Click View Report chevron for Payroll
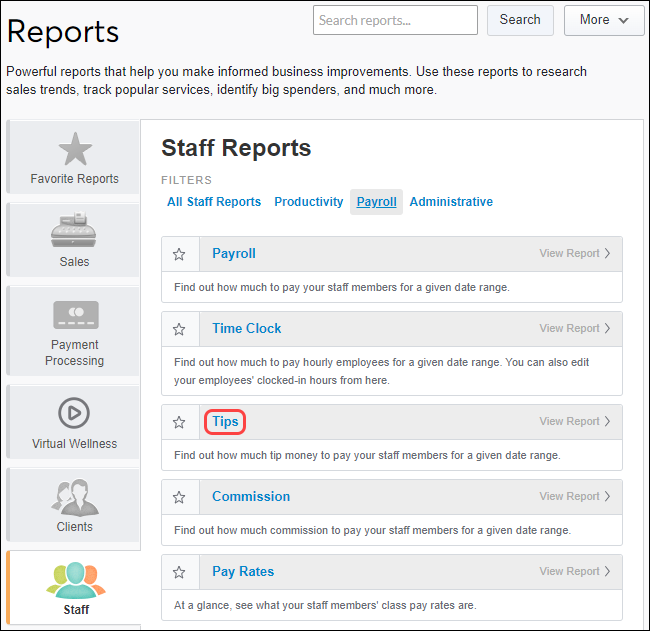Viewport: 650px width, 631px height. 607,253
